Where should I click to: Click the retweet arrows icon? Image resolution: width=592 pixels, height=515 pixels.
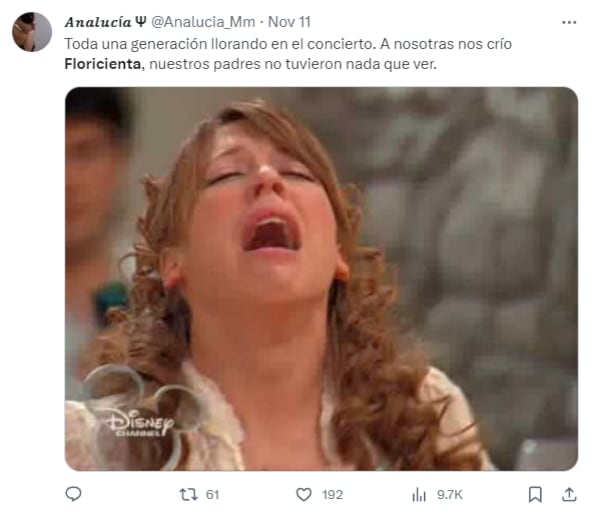point(188,495)
